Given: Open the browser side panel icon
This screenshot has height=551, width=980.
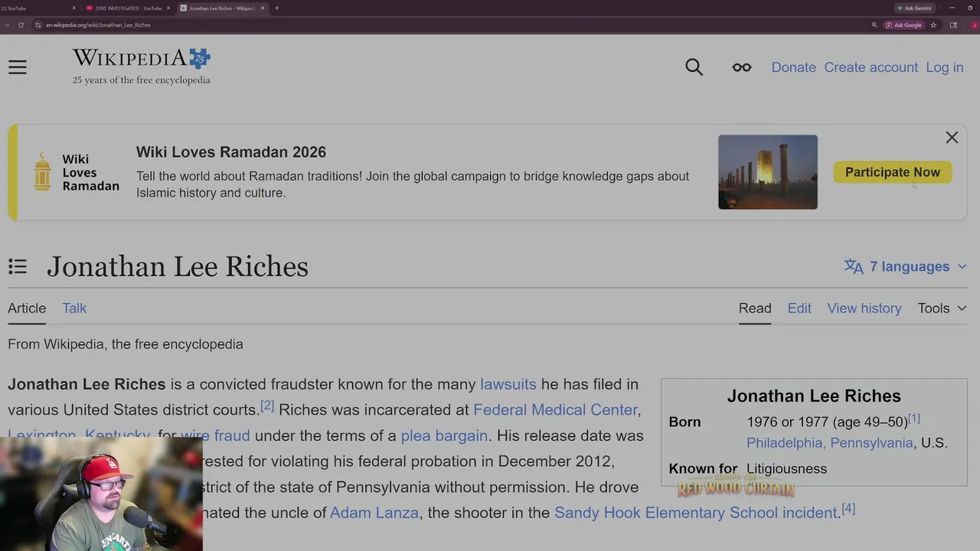Looking at the screenshot, I should tap(953, 25).
